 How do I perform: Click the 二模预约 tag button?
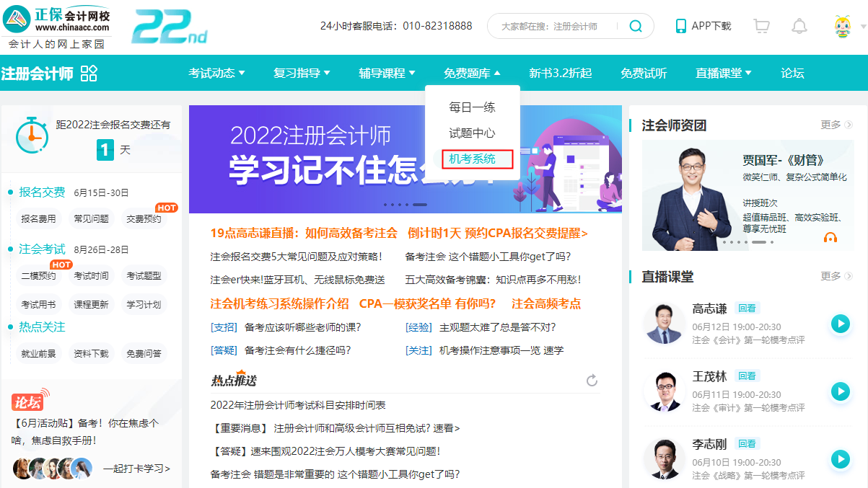38,275
